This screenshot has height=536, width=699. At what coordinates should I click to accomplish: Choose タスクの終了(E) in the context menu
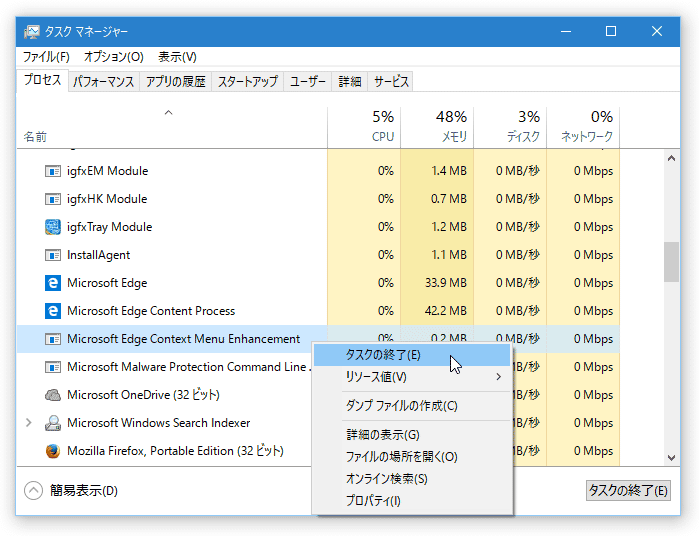pos(413,355)
